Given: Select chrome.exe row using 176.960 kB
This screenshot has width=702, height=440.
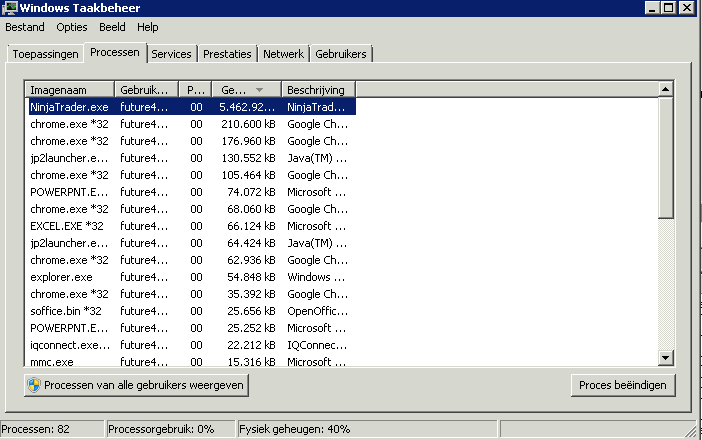Looking at the screenshot, I should (192, 141).
